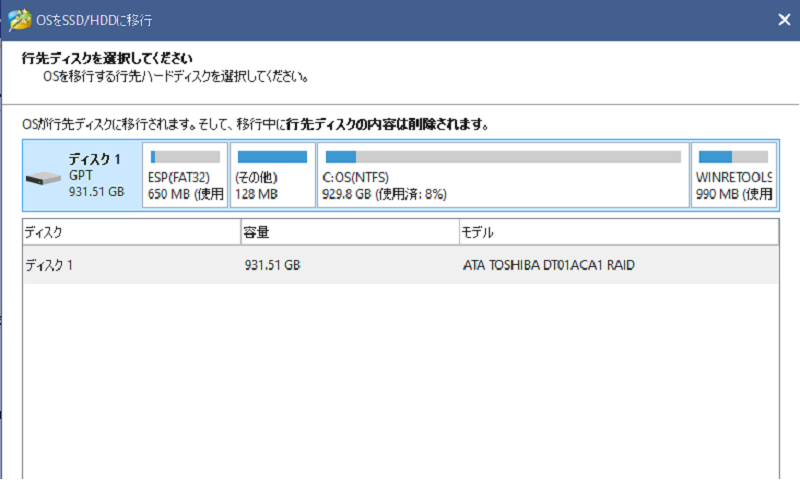Click the ディスク column header

point(132,232)
